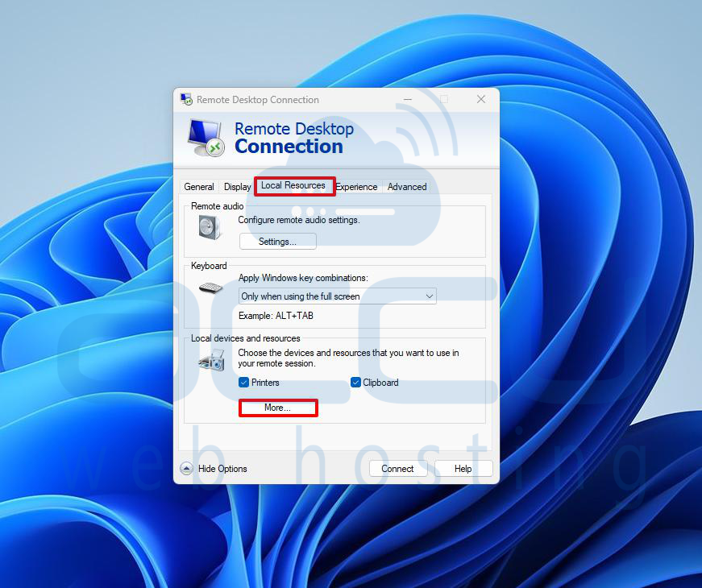Open the General tab

click(x=199, y=187)
